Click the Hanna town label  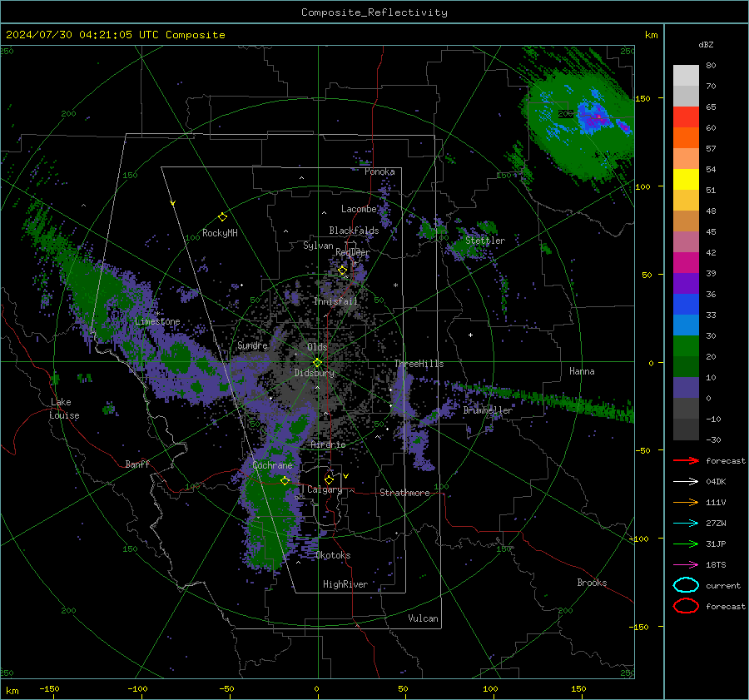click(582, 371)
